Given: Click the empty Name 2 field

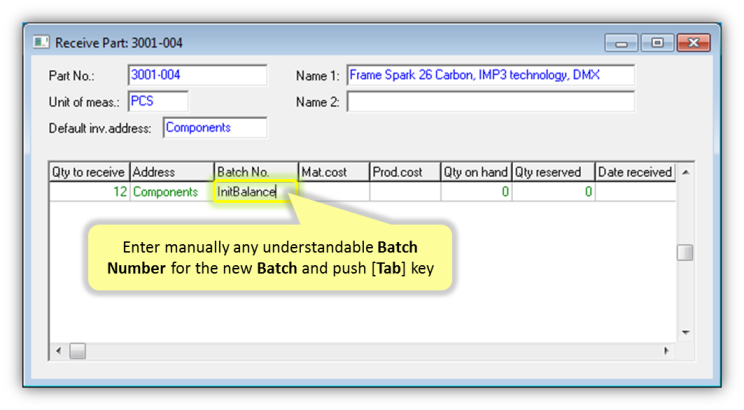Looking at the screenshot, I should coord(491,102).
